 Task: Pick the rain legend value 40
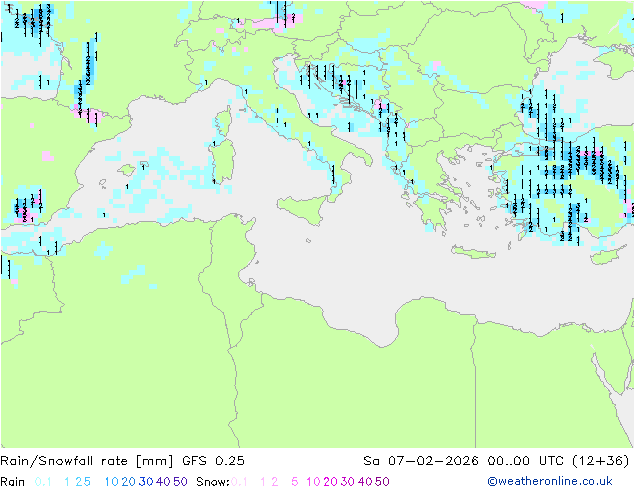coord(163,482)
